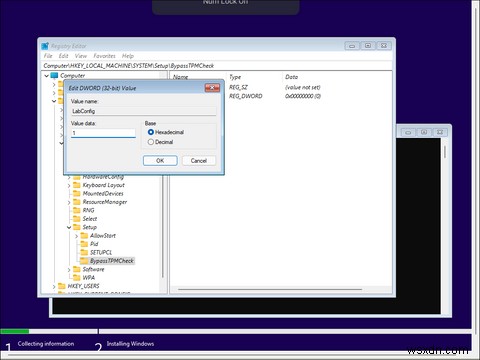Click the "(value not set)" data cell

pos(303,87)
